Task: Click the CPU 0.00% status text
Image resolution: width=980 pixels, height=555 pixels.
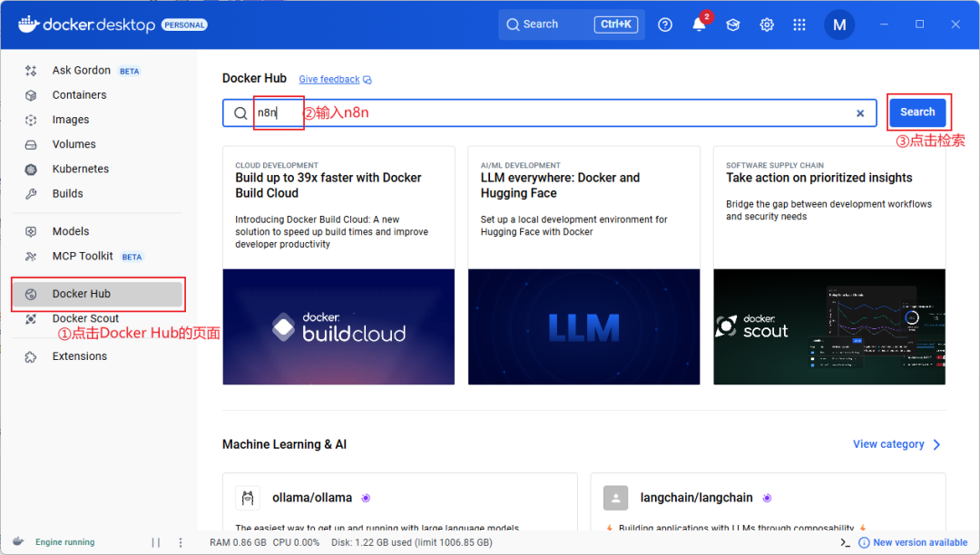Action: point(296,542)
